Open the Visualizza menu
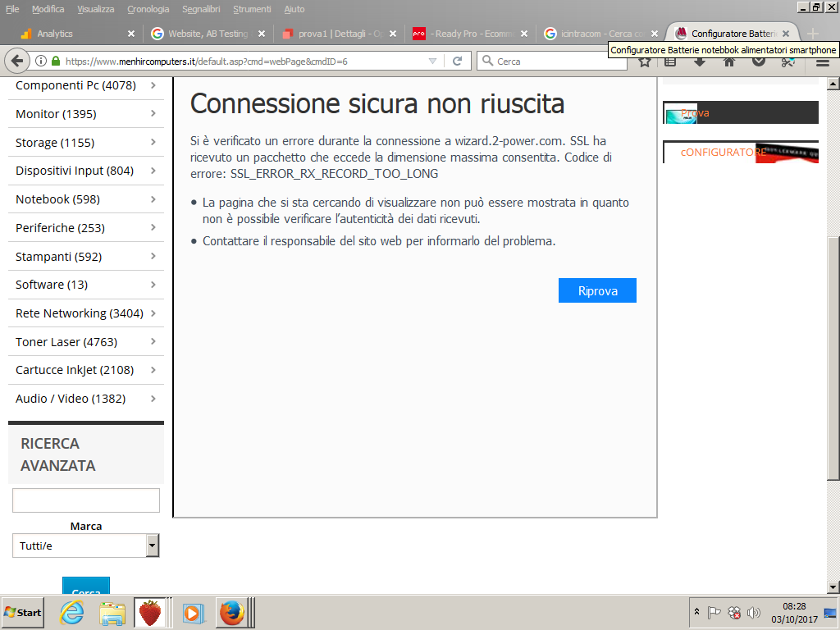This screenshot has width=840, height=630. (96, 9)
